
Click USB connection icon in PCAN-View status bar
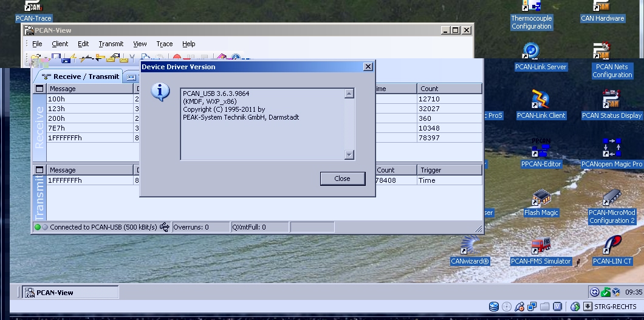coord(164,227)
